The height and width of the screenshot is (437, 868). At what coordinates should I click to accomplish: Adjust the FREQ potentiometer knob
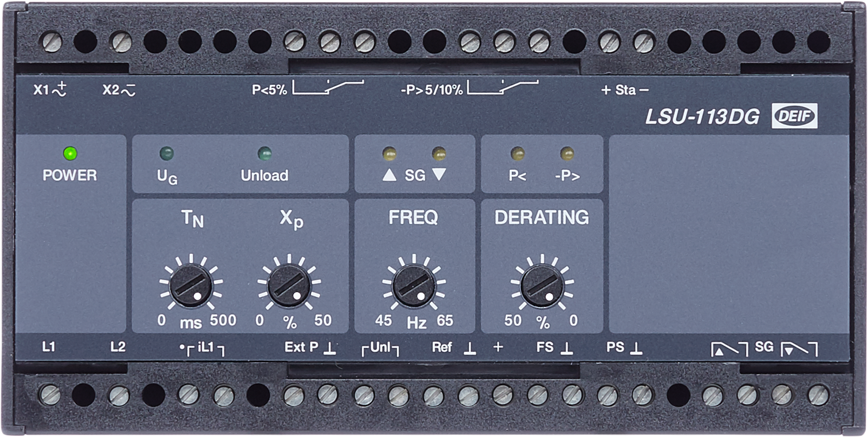pyautogui.click(x=414, y=286)
